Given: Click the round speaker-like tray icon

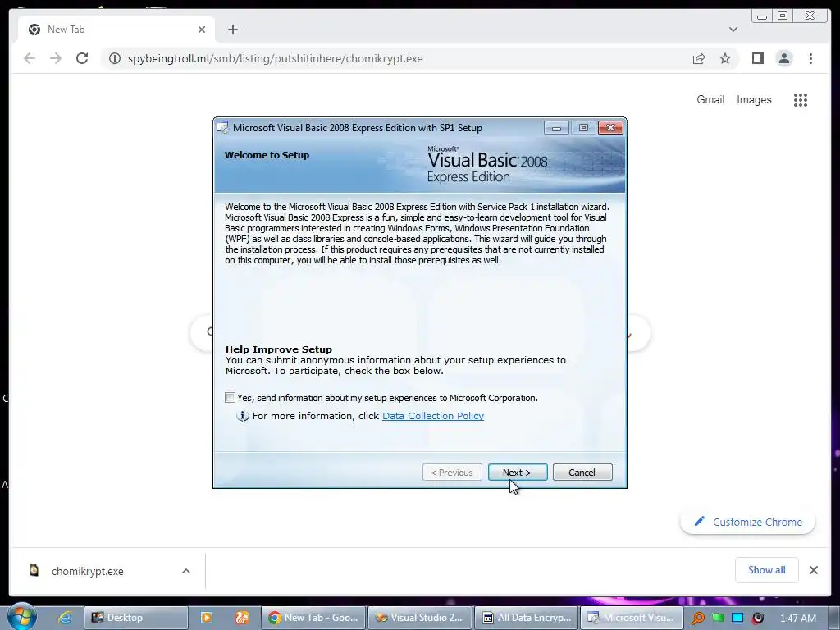Looking at the screenshot, I should click(x=757, y=618).
